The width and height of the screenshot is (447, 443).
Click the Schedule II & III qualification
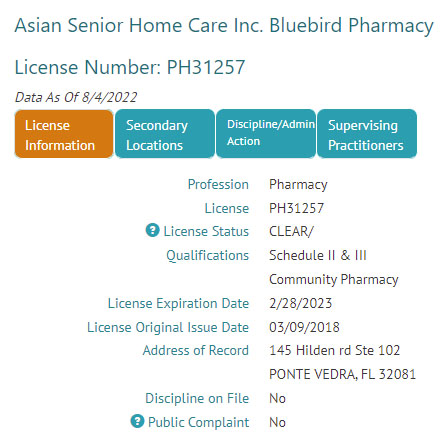pos(318,255)
